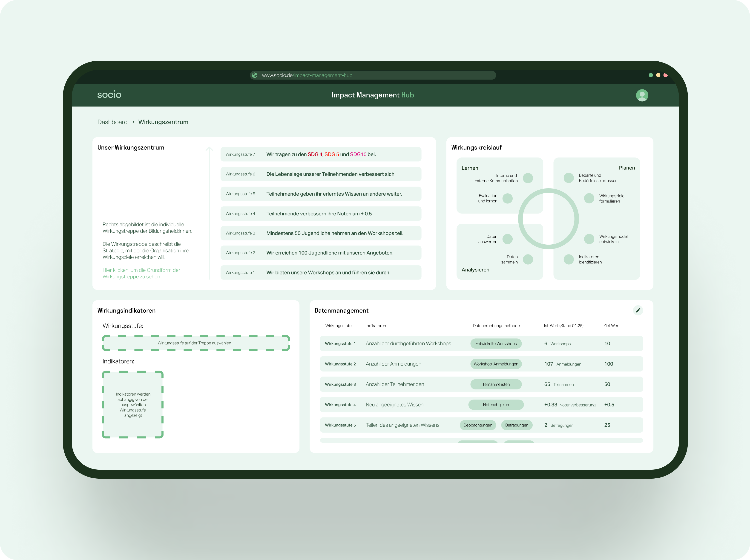Image resolution: width=750 pixels, height=560 pixels.
Task: Click the 'Daten auswerten' circle
Action: tap(507, 239)
